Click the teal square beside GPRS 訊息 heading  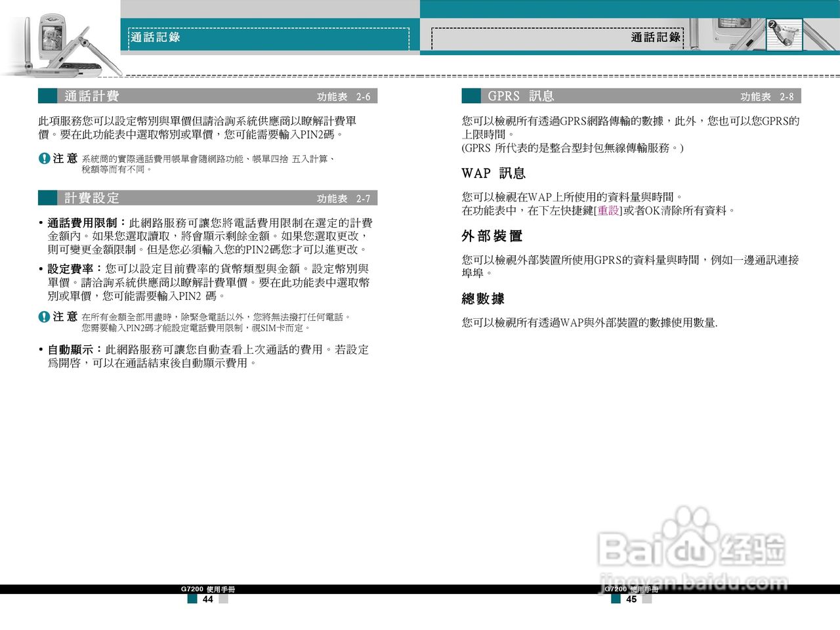471,96
